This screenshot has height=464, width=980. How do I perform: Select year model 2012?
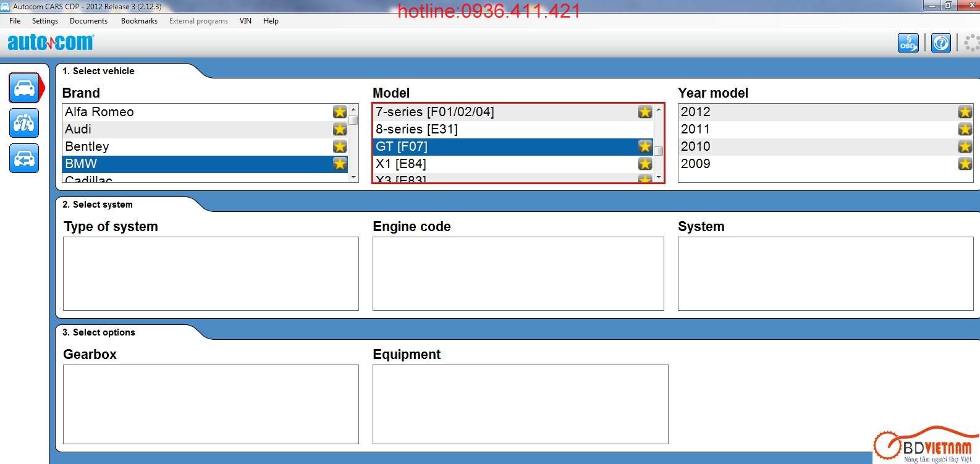(826, 112)
